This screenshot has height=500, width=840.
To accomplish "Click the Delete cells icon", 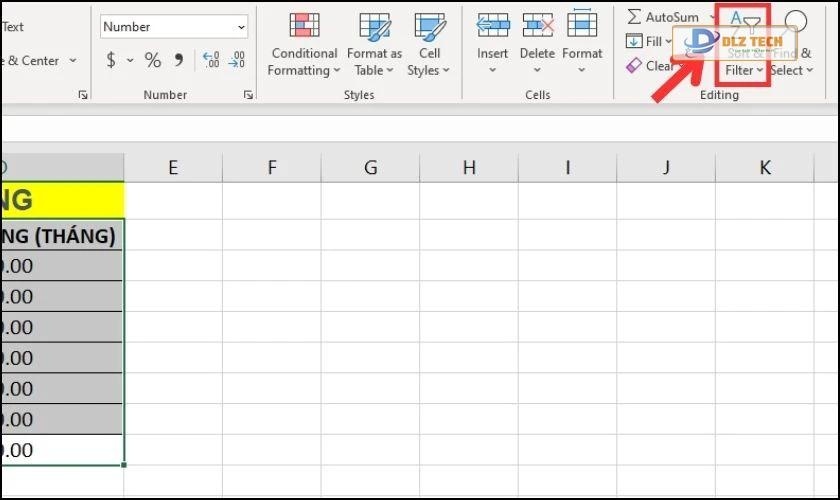I will point(537,27).
